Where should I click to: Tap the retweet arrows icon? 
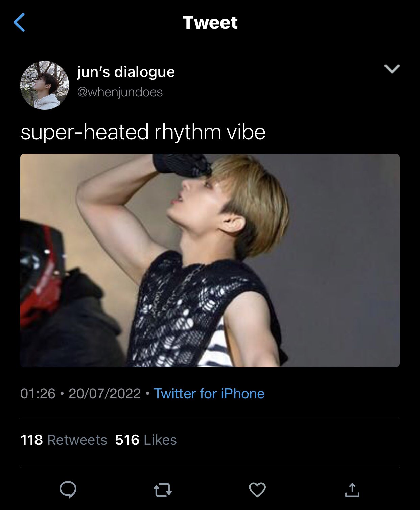pos(163,490)
